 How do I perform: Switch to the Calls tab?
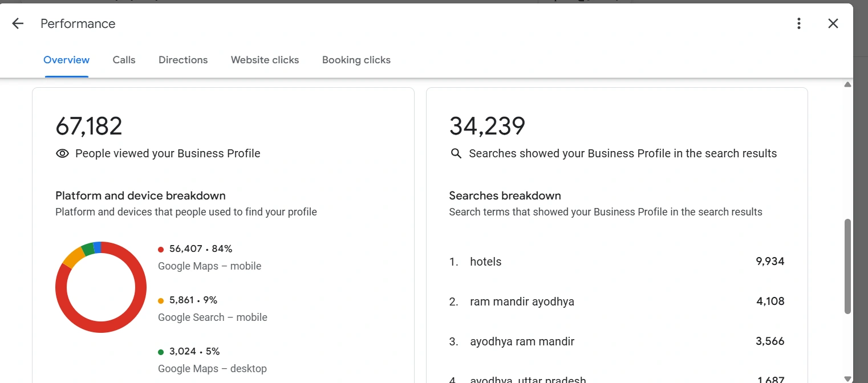[124, 60]
